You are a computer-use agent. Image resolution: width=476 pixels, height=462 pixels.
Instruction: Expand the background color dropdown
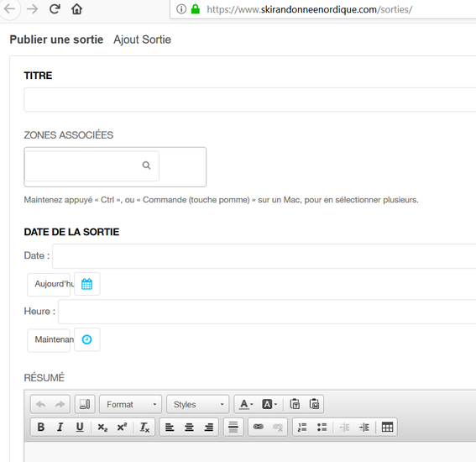coord(269,404)
